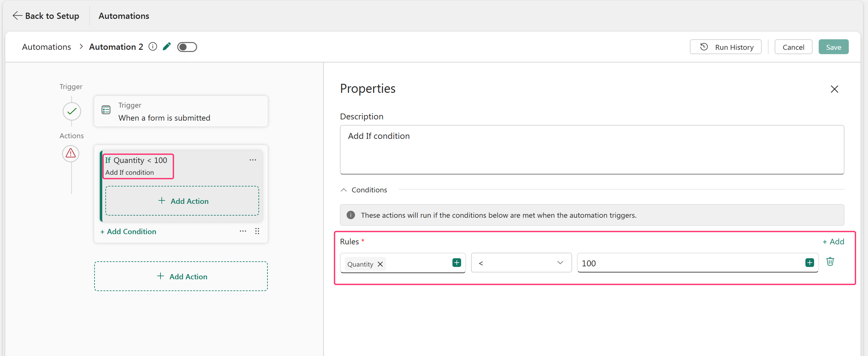Save the automation
Screen dimensions: 868x356
click(x=833, y=47)
